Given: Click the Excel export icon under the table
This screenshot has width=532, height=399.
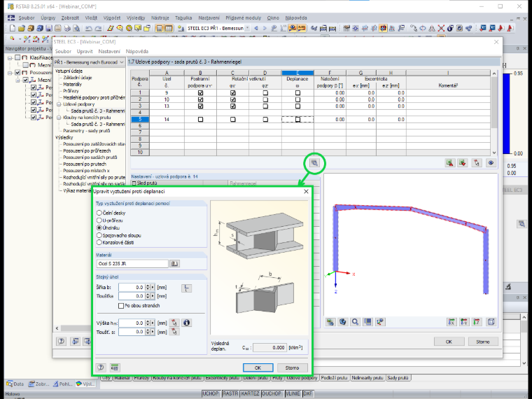Looking at the screenshot, I should coord(450,163).
